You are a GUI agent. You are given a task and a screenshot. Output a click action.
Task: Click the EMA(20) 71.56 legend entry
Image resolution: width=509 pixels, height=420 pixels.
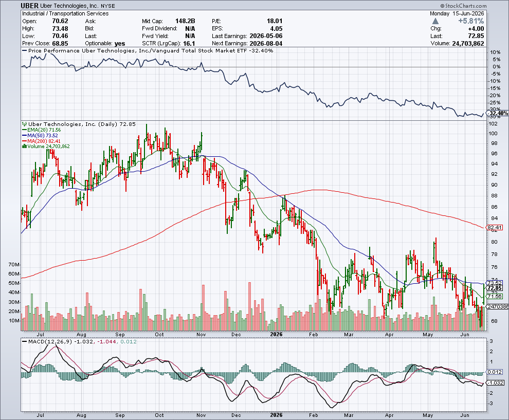[x=41, y=130]
